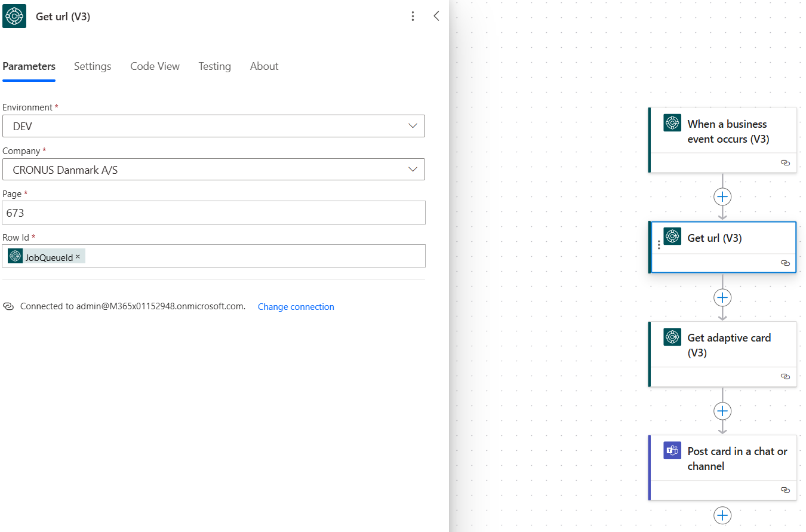Viewport: 806px width, 532px height.
Task: Select the When a business event occurs card
Action: point(722,140)
